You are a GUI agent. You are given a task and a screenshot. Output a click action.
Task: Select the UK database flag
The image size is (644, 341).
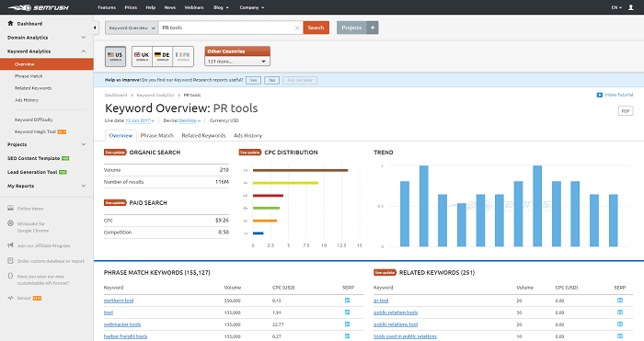pyautogui.click(x=142, y=56)
